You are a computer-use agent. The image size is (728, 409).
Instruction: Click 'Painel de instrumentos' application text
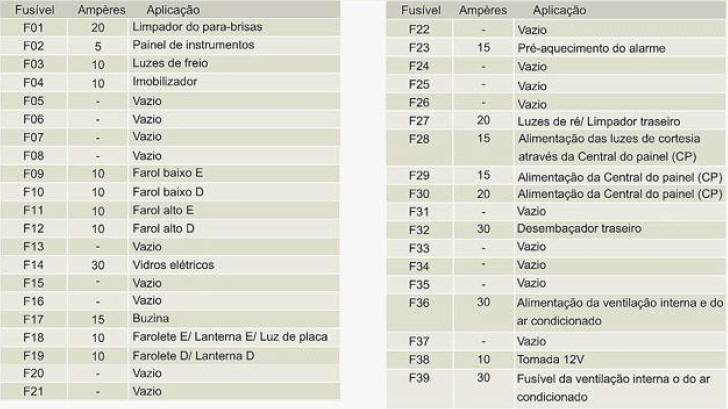(x=193, y=45)
